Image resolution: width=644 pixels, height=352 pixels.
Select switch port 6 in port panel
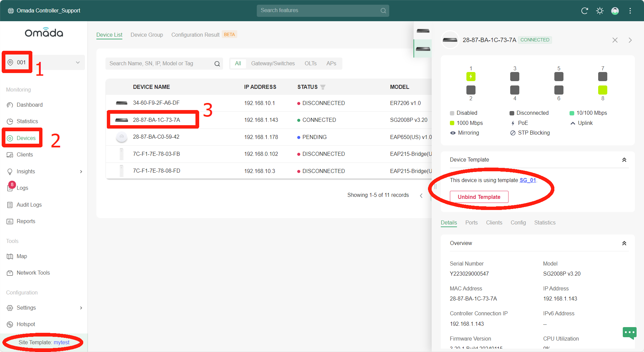click(559, 90)
